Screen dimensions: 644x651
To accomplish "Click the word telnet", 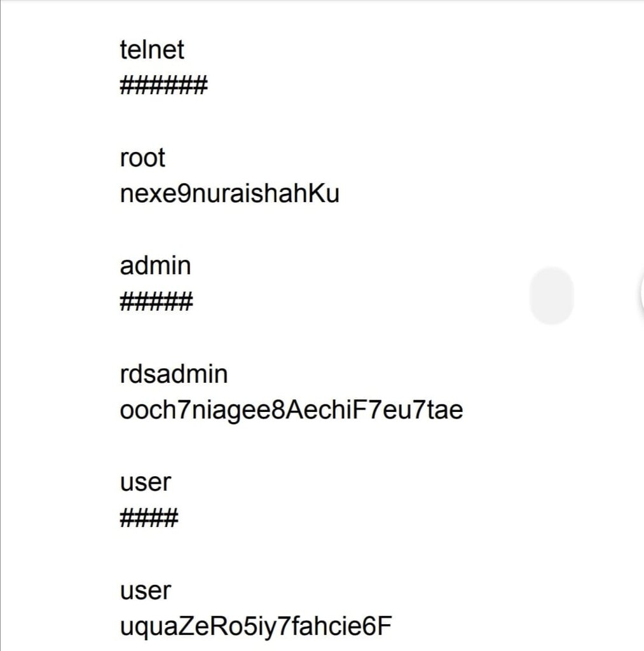I will 152,50.
